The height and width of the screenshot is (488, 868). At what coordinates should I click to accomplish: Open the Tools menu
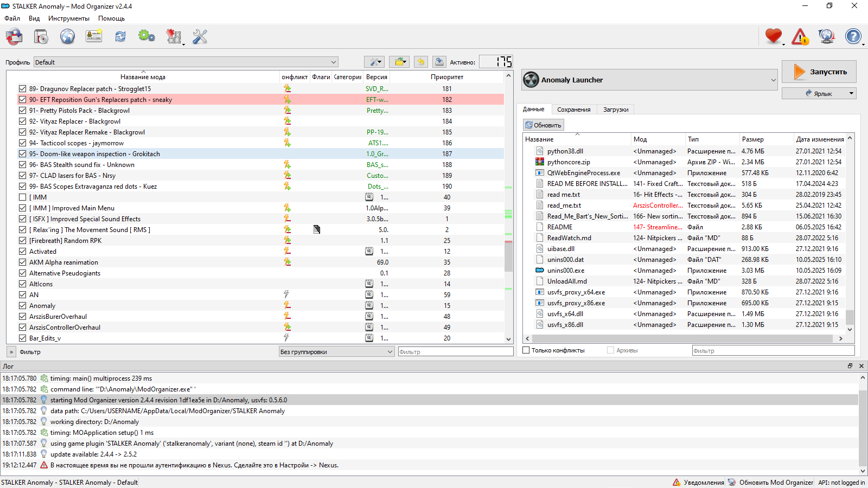[x=69, y=18]
